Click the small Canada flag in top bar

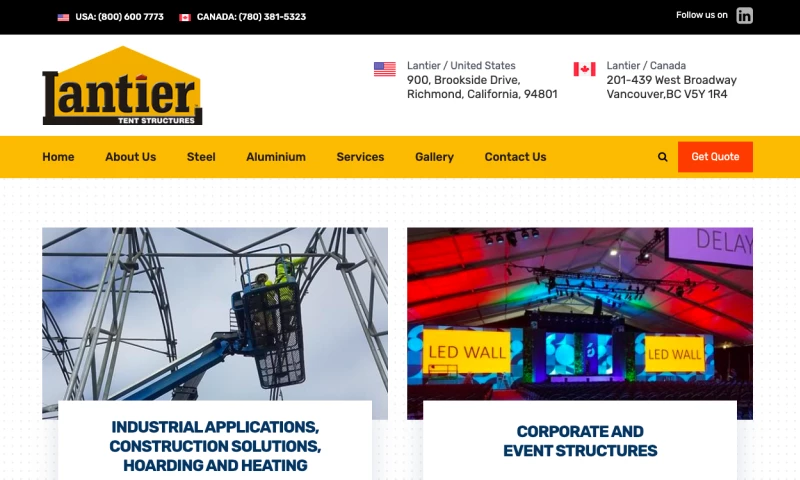tap(185, 17)
